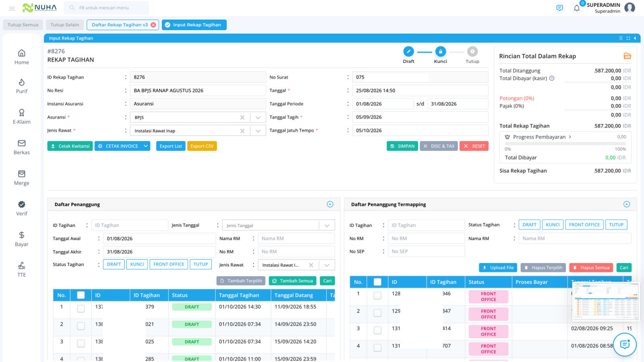
Task: Open notifications bell icon
Action: point(577,8)
